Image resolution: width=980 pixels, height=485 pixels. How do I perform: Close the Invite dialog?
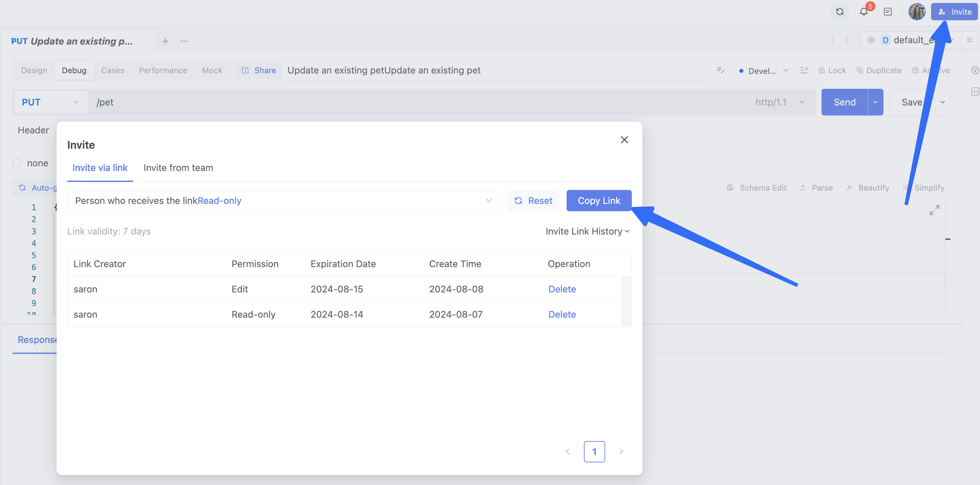coord(624,140)
